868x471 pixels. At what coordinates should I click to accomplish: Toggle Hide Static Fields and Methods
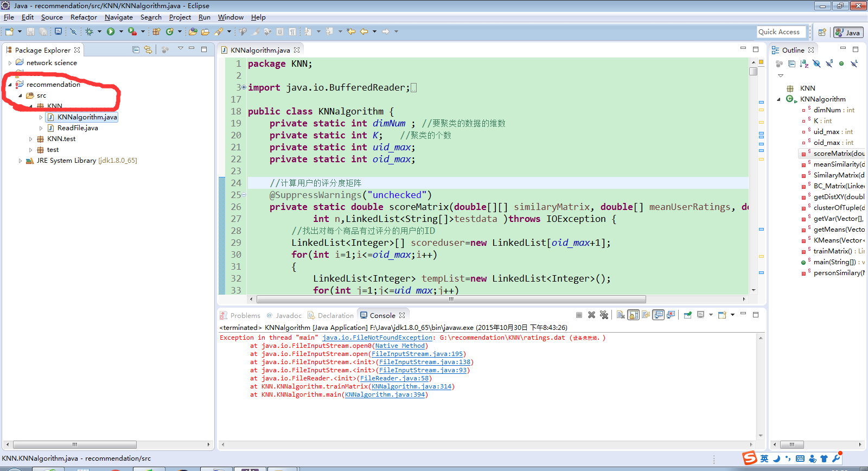(829, 63)
